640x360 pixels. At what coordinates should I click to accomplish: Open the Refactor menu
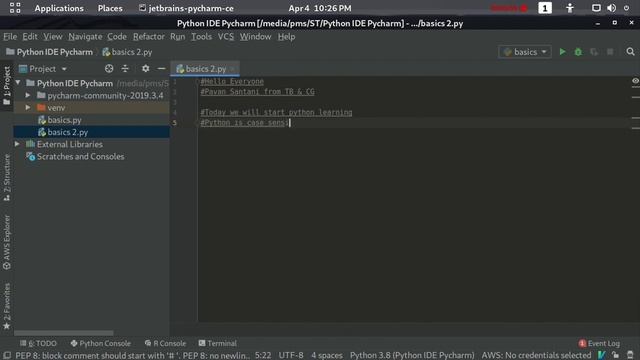(x=149, y=36)
